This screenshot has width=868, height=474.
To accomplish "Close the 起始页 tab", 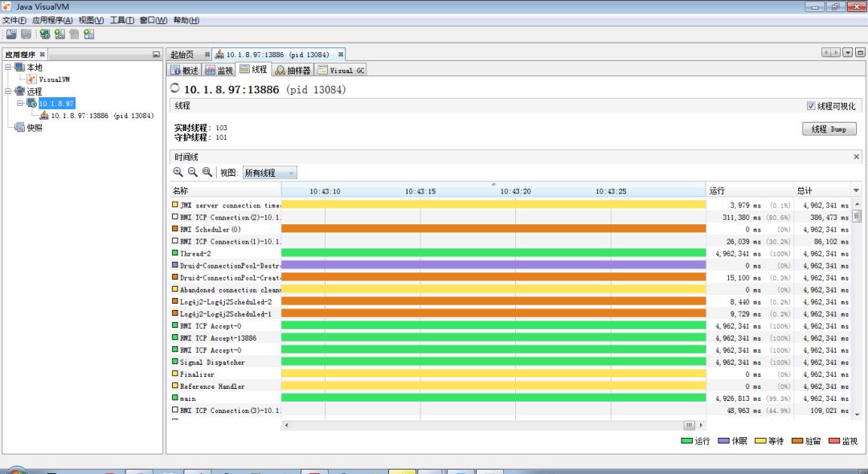I will (207, 54).
